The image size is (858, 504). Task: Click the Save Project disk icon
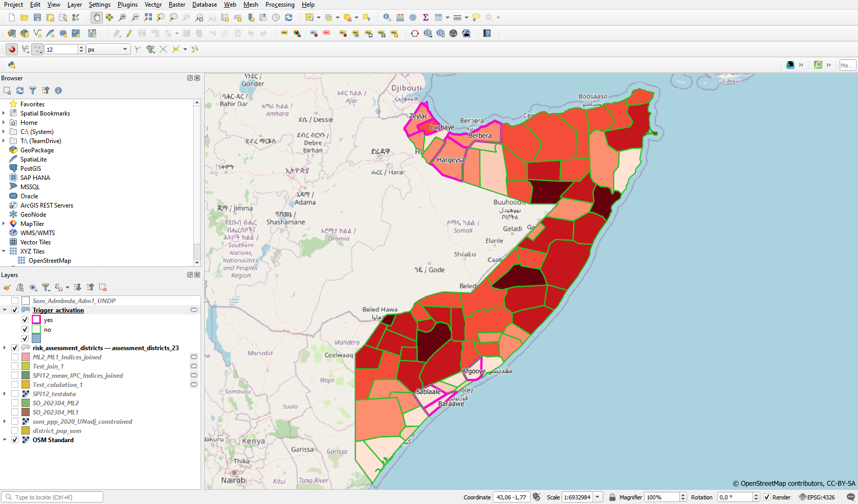37,17
